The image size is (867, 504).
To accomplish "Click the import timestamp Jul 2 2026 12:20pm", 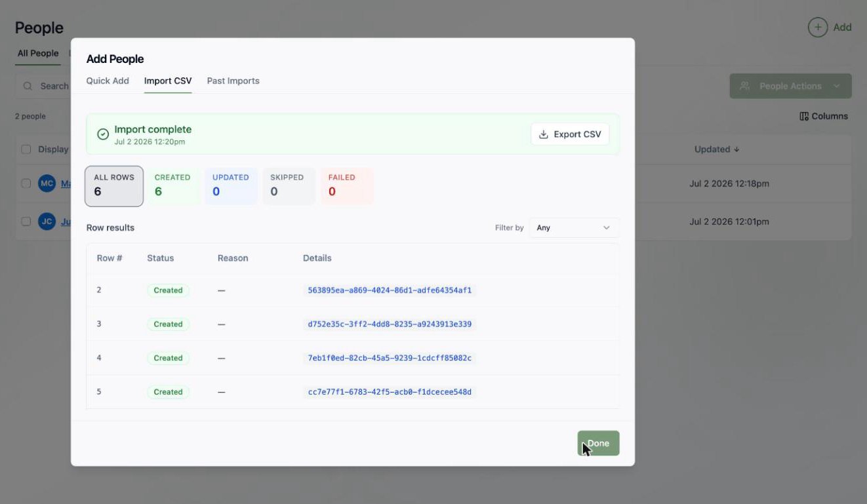I will (x=150, y=142).
